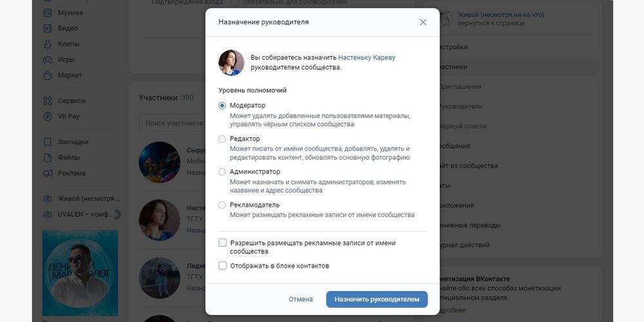The image size is (644, 322).
Task: Open Настенька Карева profile link
Action: point(366,57)
